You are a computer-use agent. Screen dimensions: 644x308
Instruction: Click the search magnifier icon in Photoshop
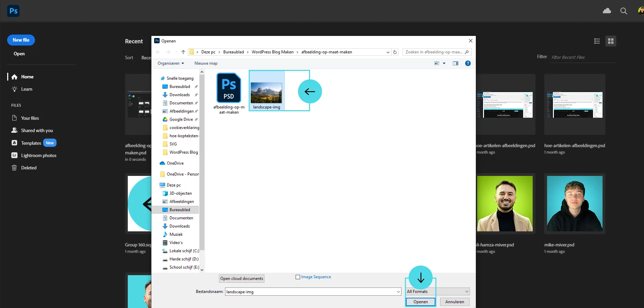click(x=623, y=11)
